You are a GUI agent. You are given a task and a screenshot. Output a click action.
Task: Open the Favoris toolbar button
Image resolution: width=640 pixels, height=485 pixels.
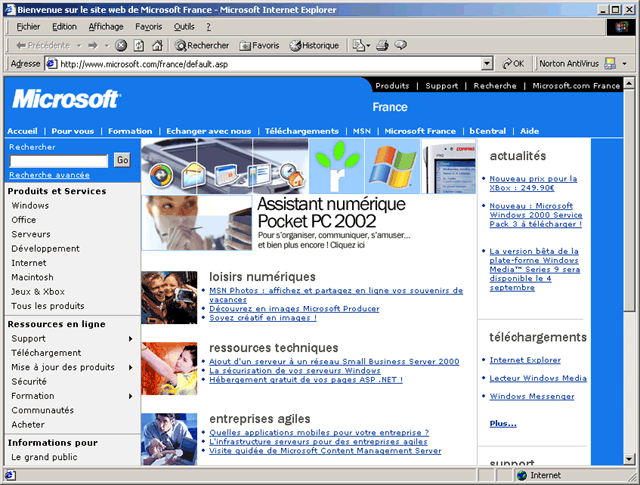pos(259,45)
